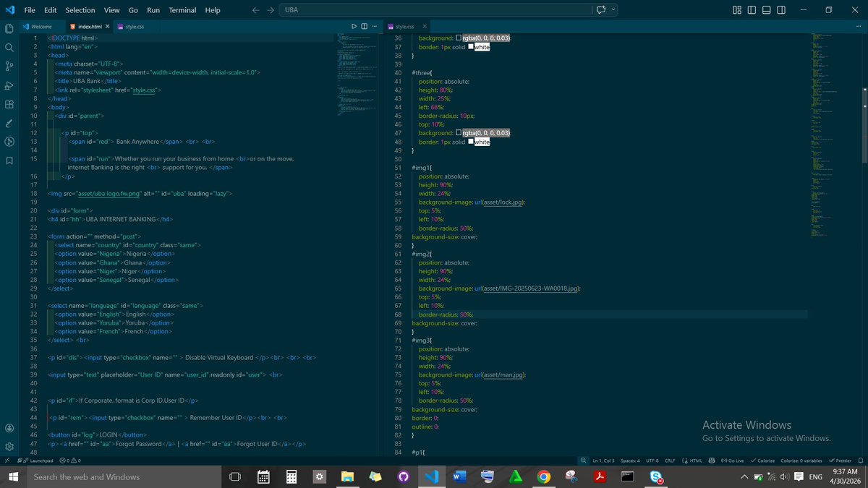
Task: Go back with the navigation arrow
Action: 255,10
